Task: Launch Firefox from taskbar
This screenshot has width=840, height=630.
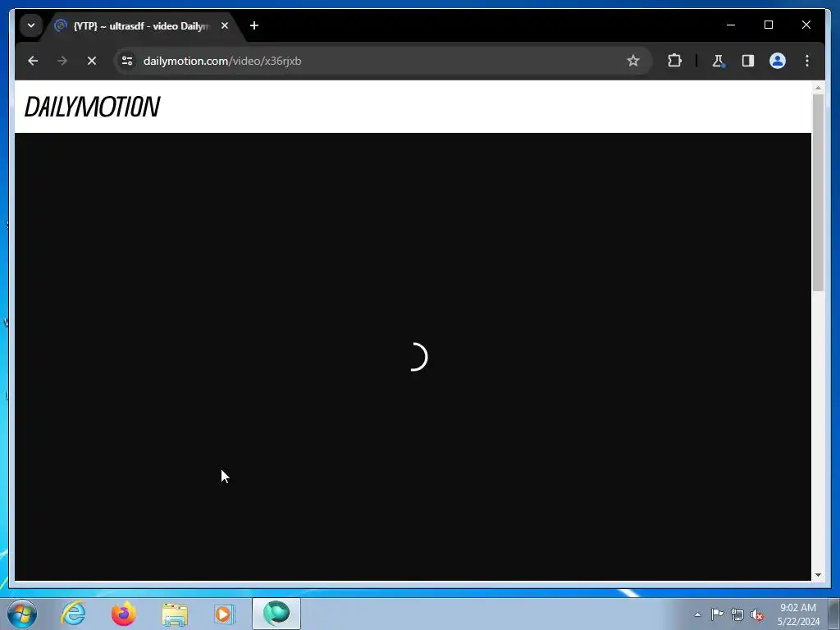Action: 124,614
